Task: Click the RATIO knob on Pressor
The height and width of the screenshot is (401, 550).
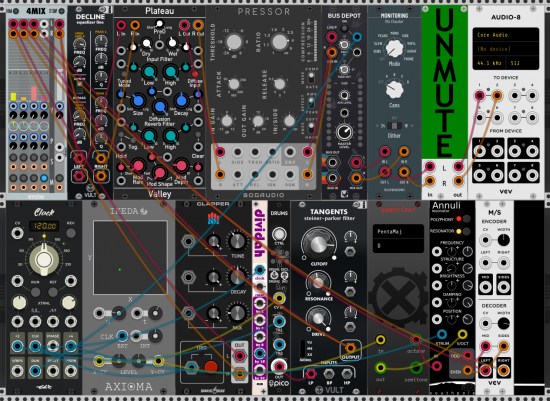Action: point(279,42)
